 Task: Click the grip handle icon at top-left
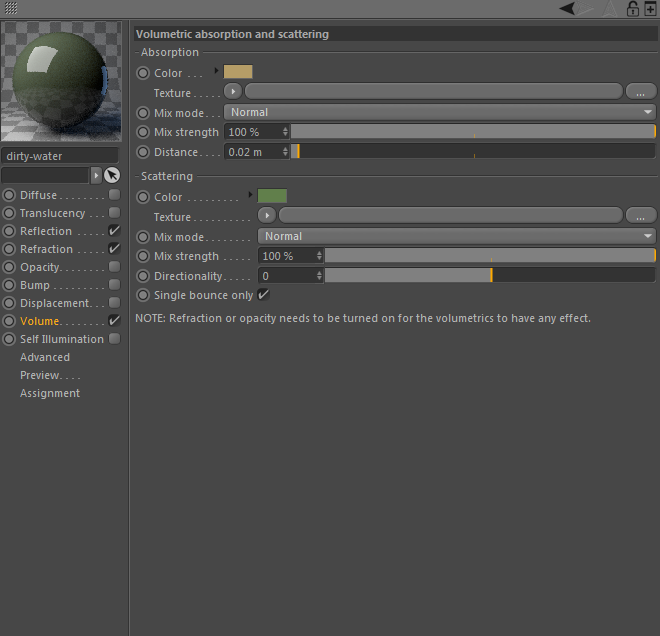click(11, 8)
